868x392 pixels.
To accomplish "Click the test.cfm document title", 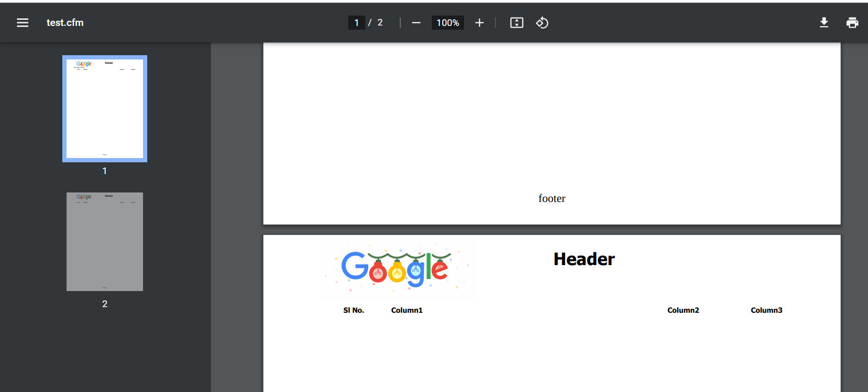I will coord(65,23).
